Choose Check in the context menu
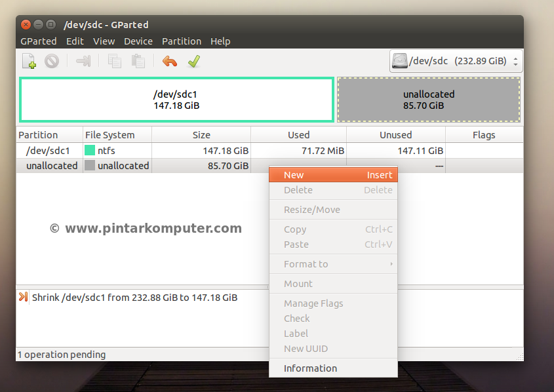This screenshot has height=392, width=554. 333,319
